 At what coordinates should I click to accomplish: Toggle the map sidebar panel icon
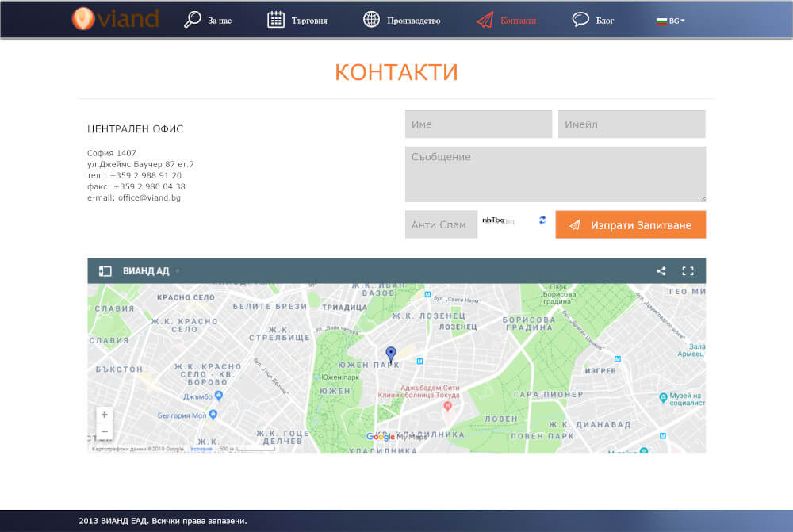[x=105, y=271]
